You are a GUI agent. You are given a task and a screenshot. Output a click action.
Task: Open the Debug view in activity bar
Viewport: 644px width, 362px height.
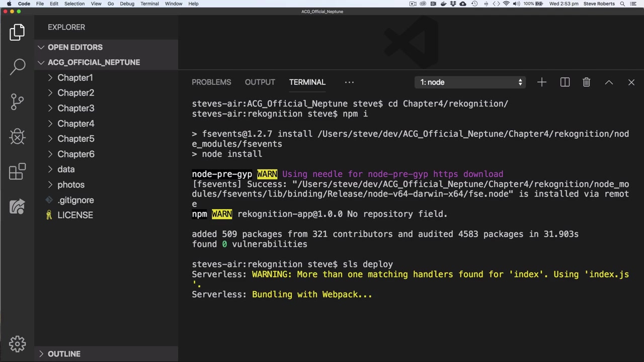pyautogui.click(x=17, y=137)
